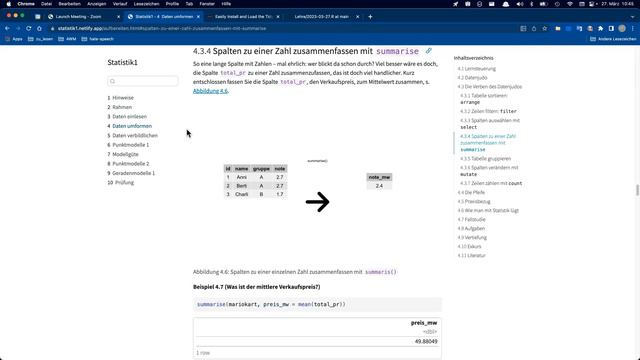640x360 pixels.
Task: Jump to 4.11 Literatur in contents
Action: (x=471, y=256)
